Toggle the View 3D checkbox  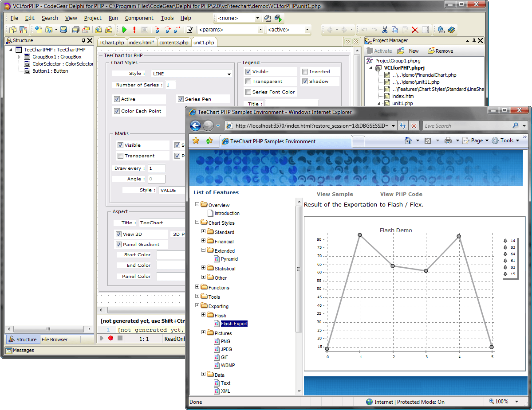[x=119, y=234]
